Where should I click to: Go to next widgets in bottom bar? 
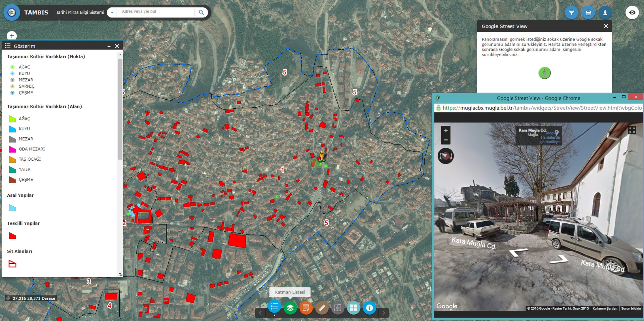point(384,313)
